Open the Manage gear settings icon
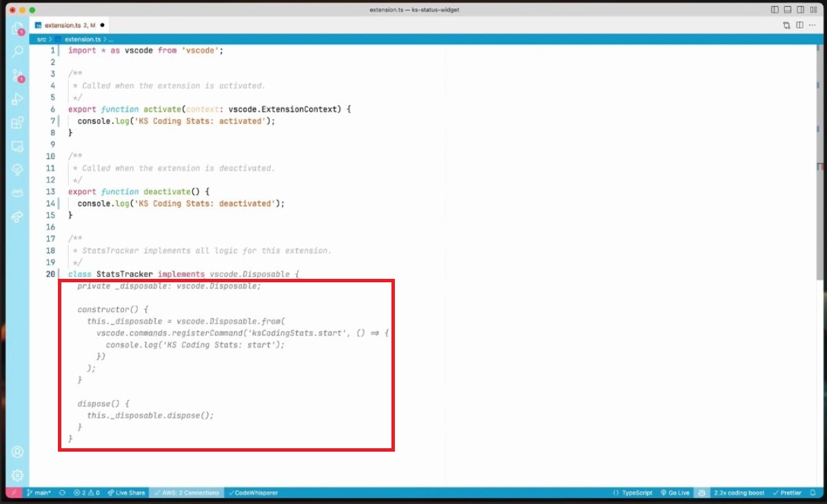 (18, 475)
